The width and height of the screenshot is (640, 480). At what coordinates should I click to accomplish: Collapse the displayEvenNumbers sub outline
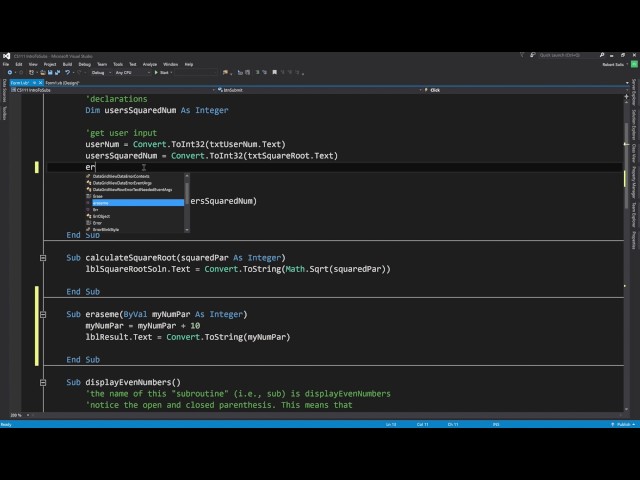point(43,382)
